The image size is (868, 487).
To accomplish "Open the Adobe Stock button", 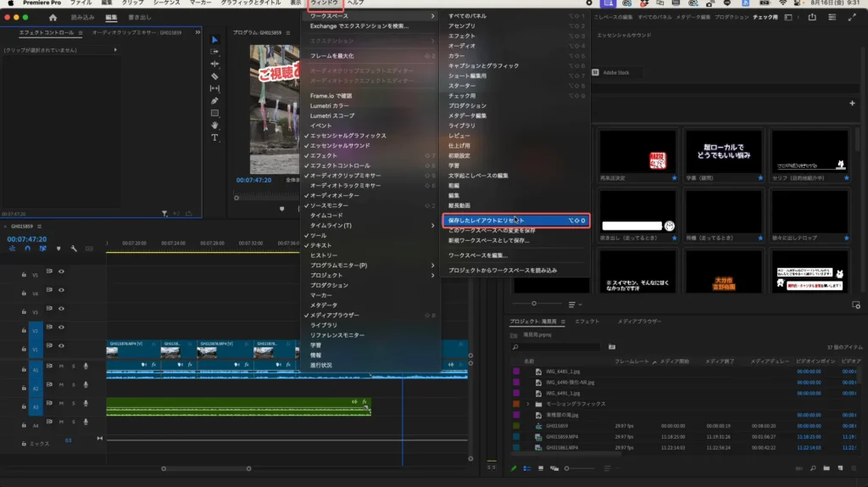I will coord(615,73).
